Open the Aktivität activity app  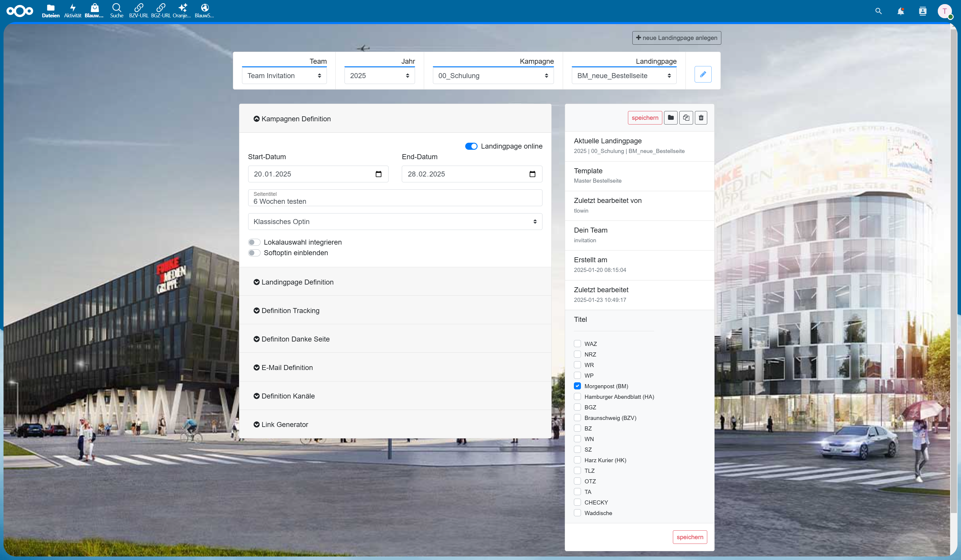pos(73,11)
